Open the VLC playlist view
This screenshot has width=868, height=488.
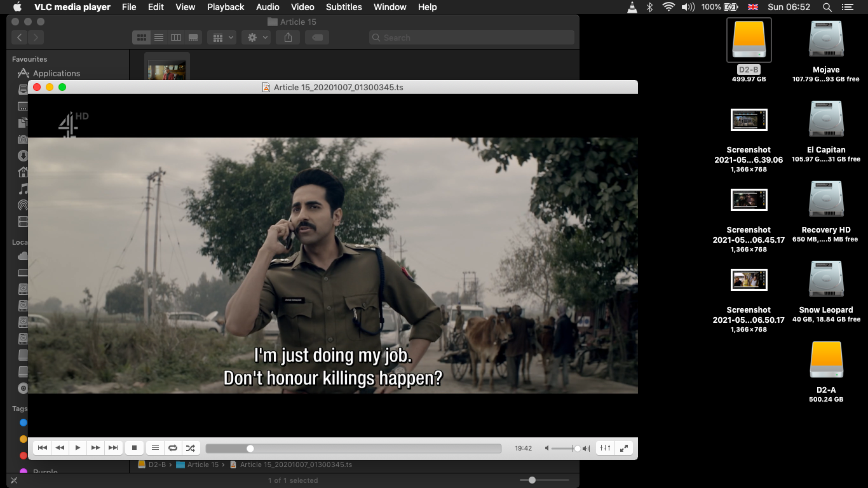[155, 448]
